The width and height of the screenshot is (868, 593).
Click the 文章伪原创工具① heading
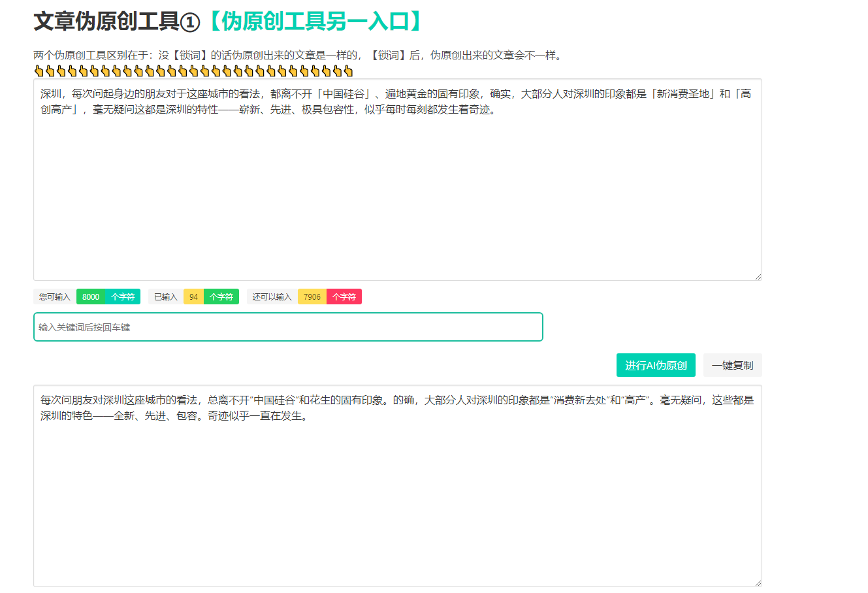click(116, 22)
